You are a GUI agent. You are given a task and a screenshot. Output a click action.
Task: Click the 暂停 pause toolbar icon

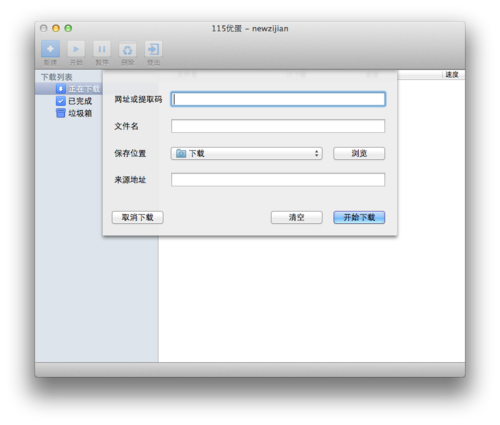pyautogui.click(x=102, y=49)
